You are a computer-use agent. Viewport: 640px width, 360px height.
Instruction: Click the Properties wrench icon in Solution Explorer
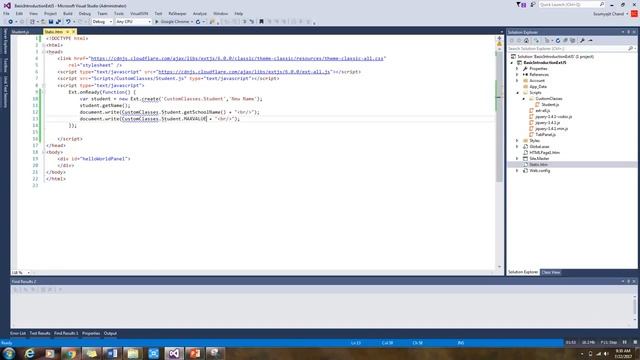coord(582,40)
